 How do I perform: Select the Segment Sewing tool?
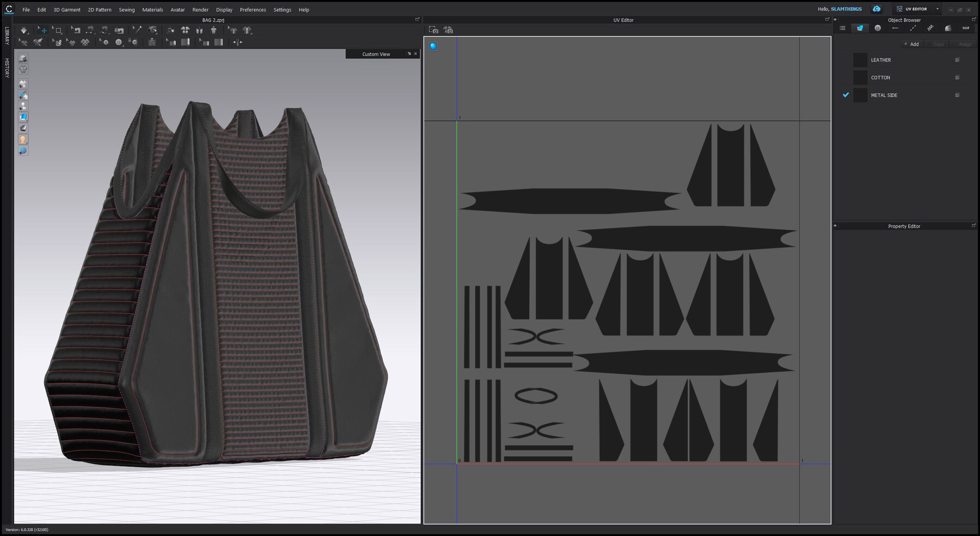(90, 31)
